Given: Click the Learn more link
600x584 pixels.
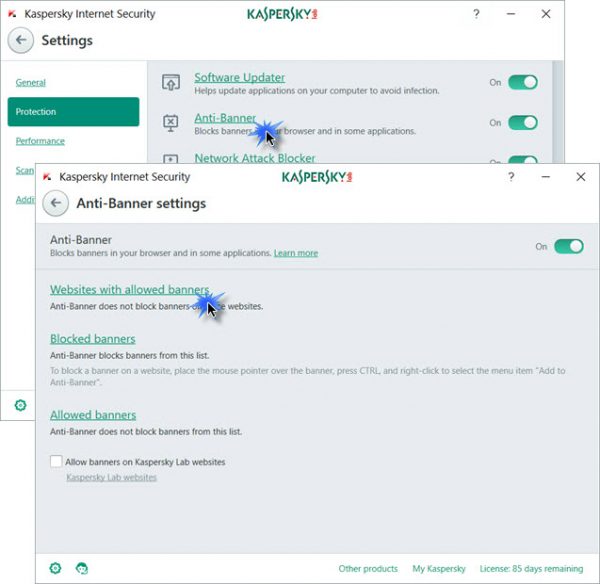Looking at the screenshot, I should (x=296, y=253).
